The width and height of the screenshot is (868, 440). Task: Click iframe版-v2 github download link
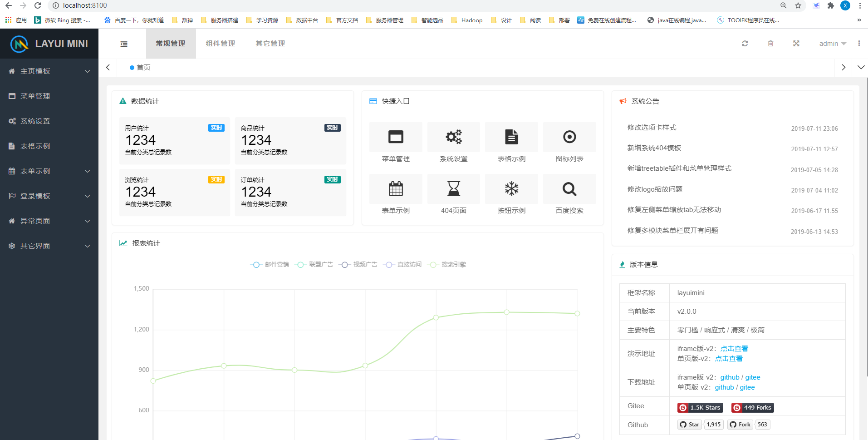coord(730,377)
